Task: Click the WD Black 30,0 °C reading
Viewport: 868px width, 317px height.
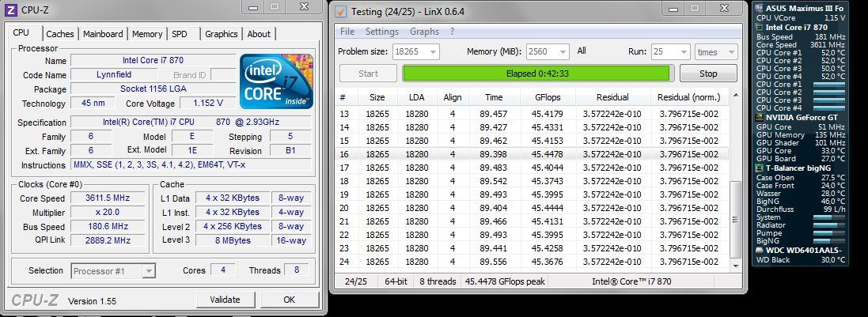Action: pos(801,260)
